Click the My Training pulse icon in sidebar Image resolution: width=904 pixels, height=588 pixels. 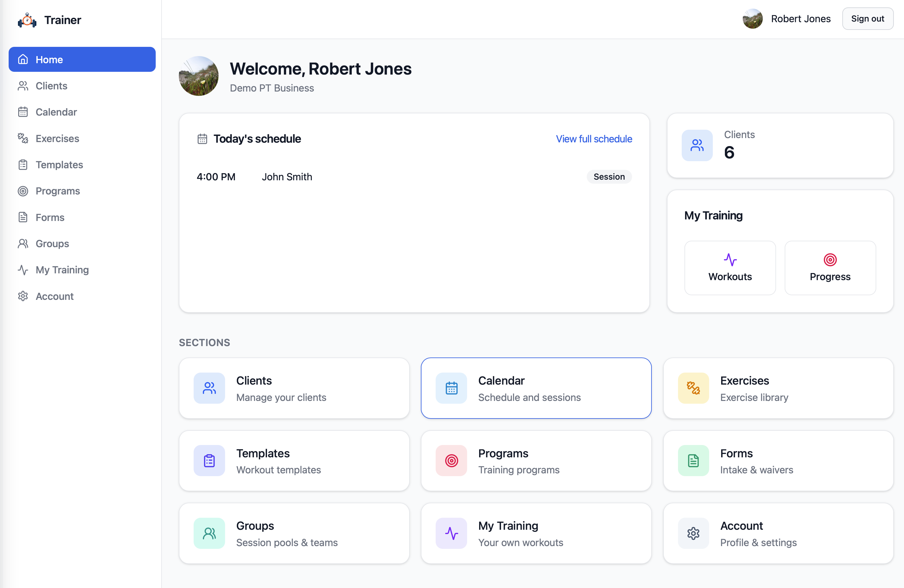pyautogui.click(x=23, y=270)
